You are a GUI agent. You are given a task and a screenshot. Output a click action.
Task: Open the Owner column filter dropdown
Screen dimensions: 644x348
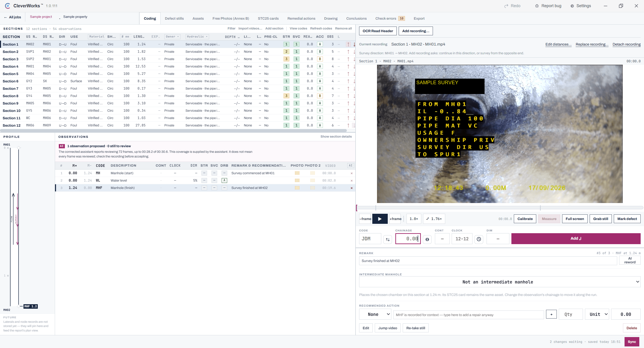172,37
